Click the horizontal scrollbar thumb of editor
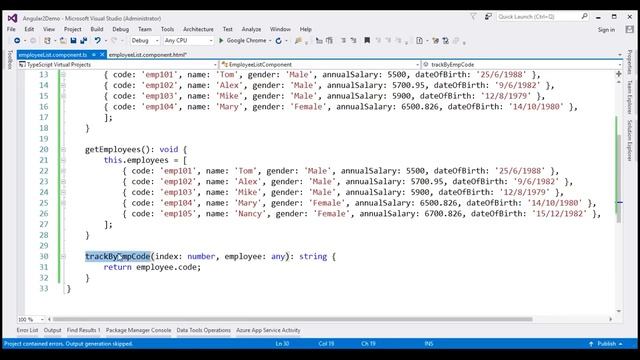 tap(292, 319)
